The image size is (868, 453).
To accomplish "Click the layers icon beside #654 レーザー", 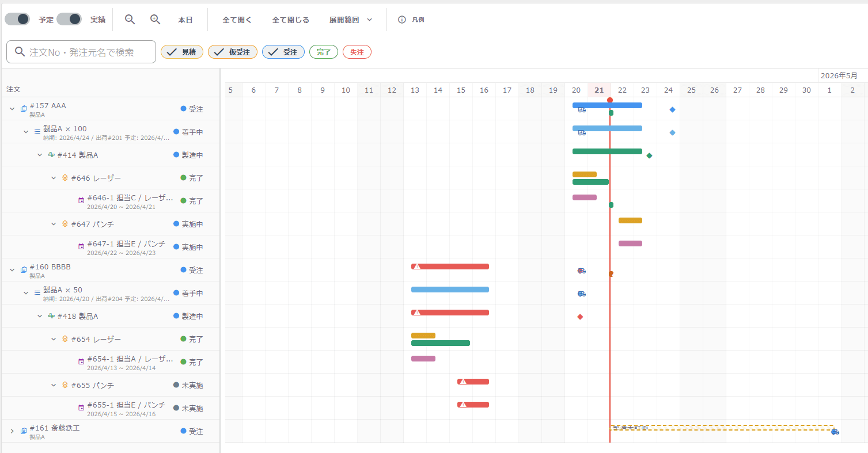I will coord(65,339).
